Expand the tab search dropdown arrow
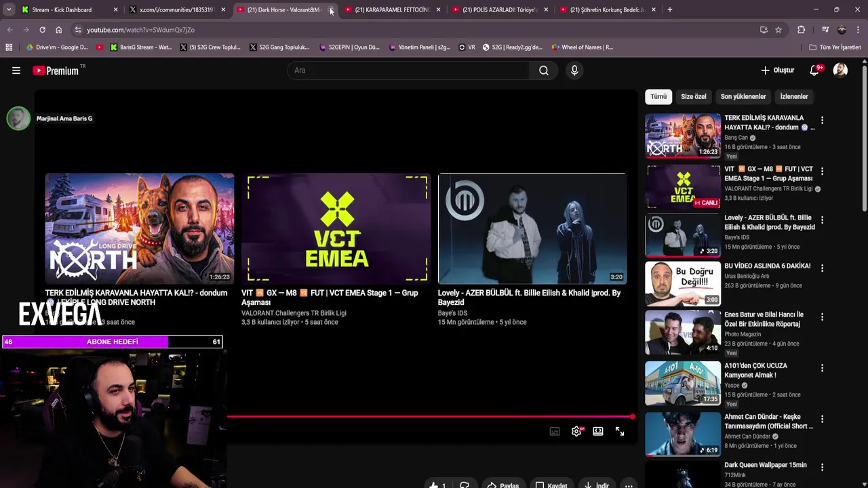 pyautogui.click(x=9, y=10)
